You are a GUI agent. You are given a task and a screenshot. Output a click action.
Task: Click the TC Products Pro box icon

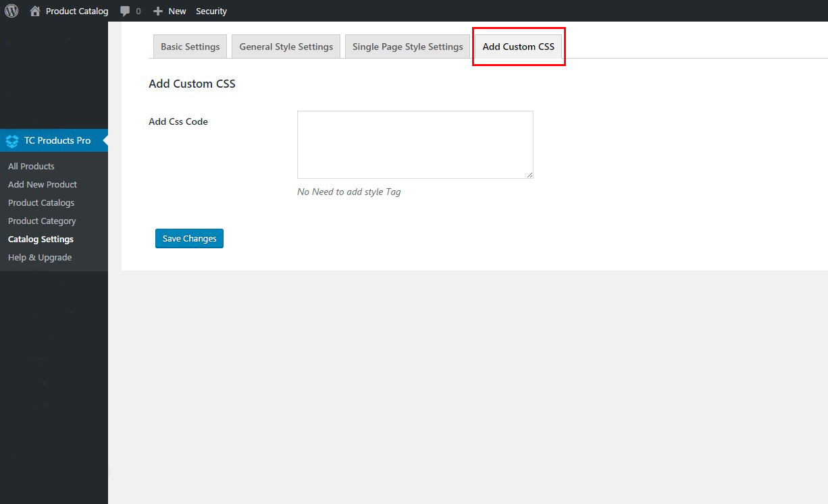12,141
